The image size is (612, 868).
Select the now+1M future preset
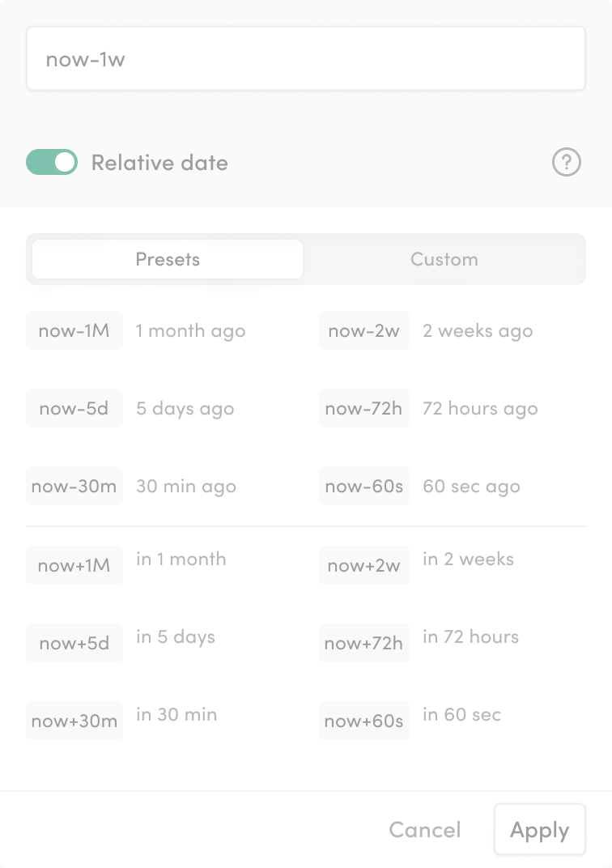coord(74,565)
